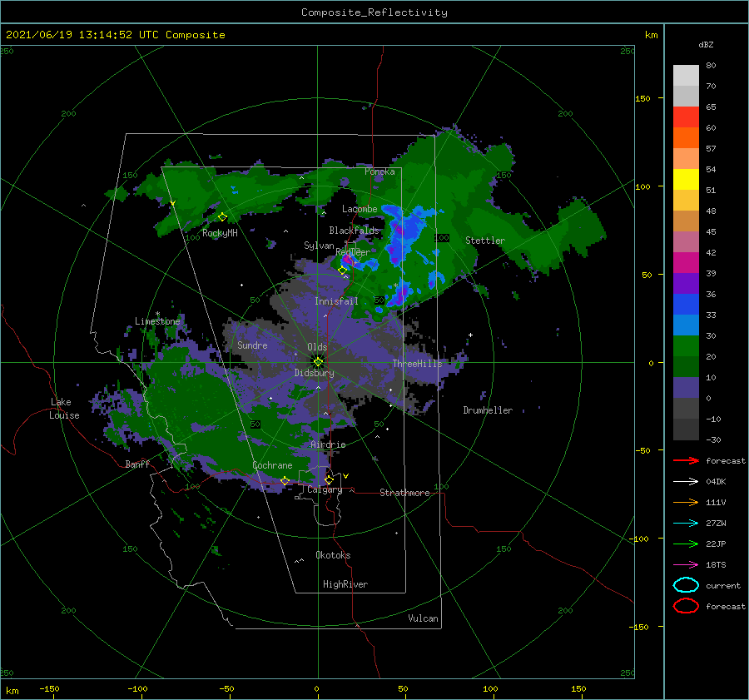Click the yellow diamond marker below Cochrane
The image size is (749, 700).
click(x=285, y=481)
